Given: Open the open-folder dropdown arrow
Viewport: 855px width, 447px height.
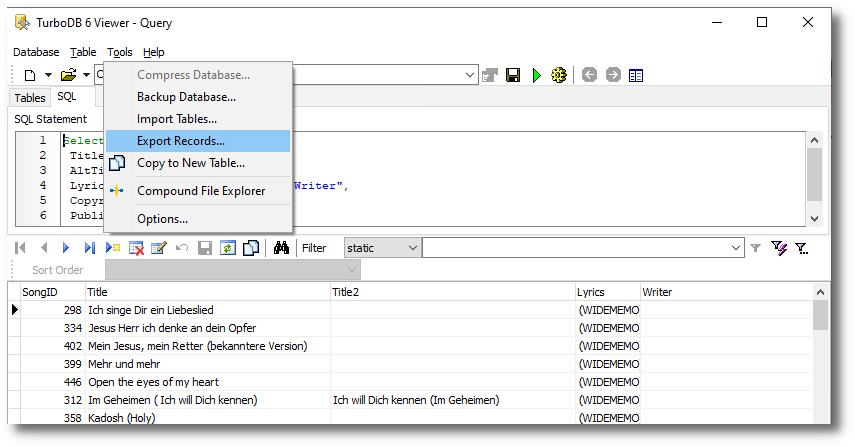Looking at the screenshot, I should pyautogui.click(x=86, y=75).
